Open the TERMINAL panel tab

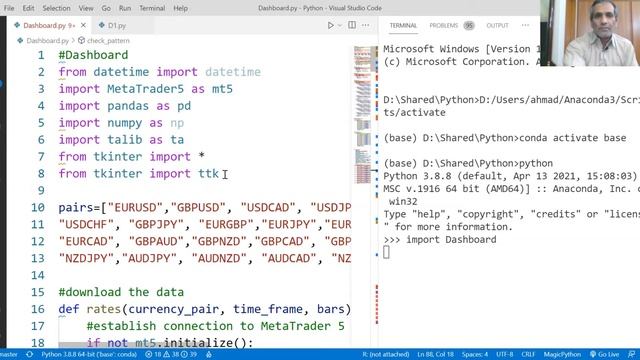(x=403, y=25)
